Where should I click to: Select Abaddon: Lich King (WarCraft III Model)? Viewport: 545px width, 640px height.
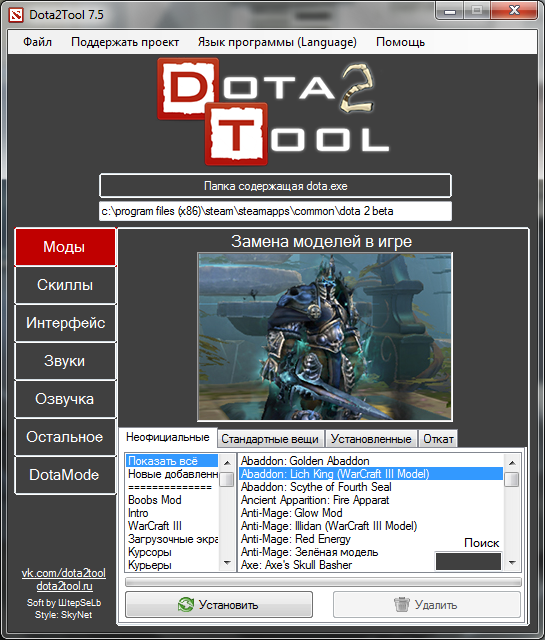click(371, 474)
